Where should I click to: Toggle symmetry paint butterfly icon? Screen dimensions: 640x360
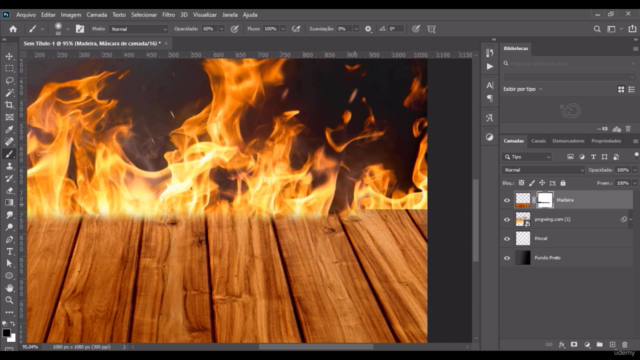pyautogui.click(x=431, y=29)
